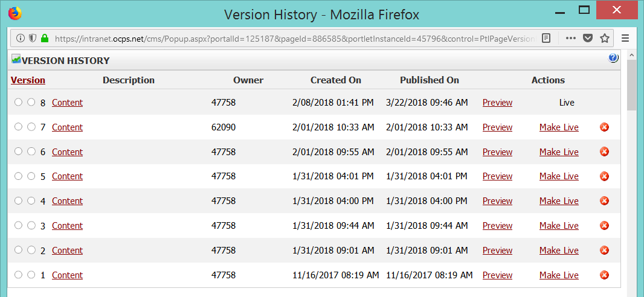Make version 2 live
The height and width of the screenshot is (297, 644).
click(559, 251)
